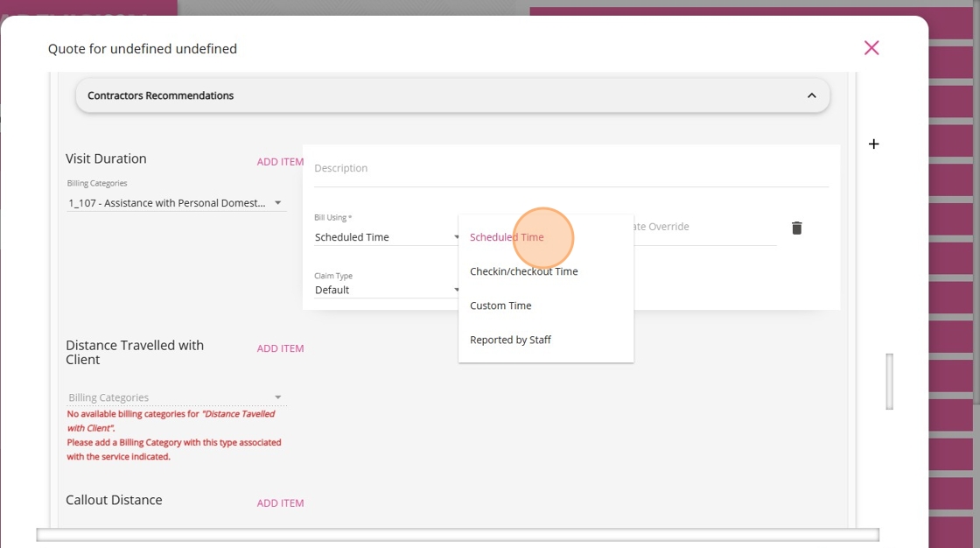Open the 1_107 Assistance billing category dropdown
Screen dimensions: 980x548
point(176,203)
